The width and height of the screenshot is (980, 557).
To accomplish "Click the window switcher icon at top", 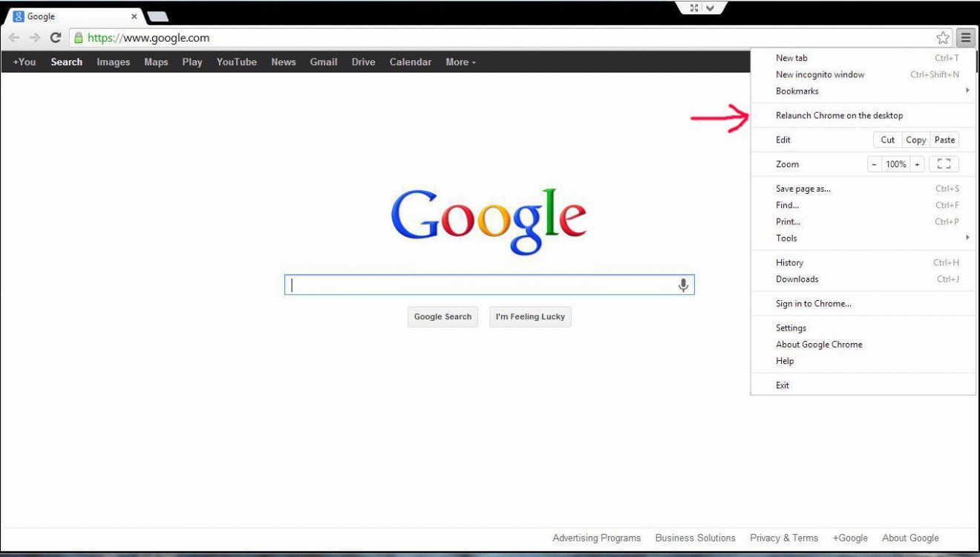I will 694,7.
